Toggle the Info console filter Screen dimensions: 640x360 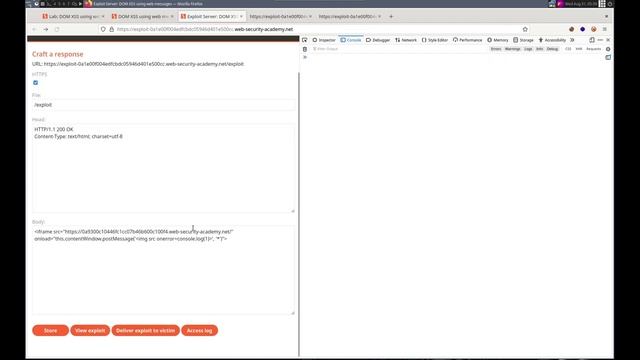(540, 49)
